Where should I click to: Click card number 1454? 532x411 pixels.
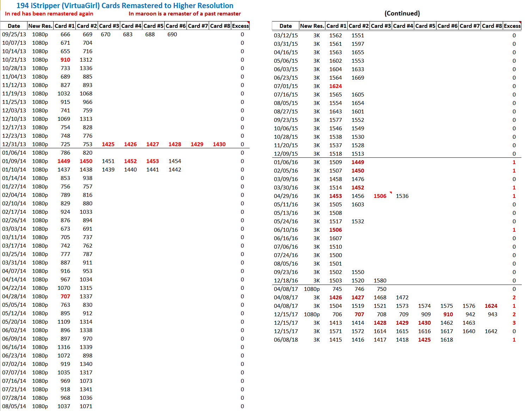click(x=175, y=161)
